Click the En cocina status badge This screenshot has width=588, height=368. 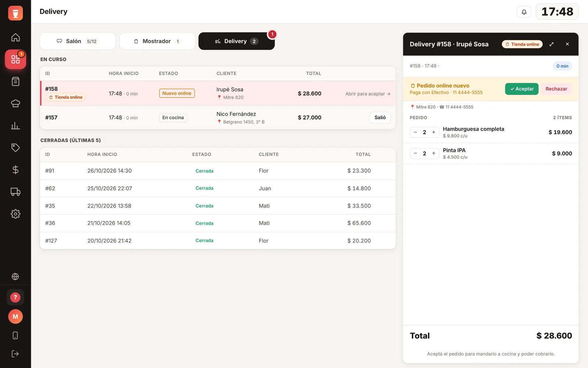pyautogui.click(x=173, y=118)
